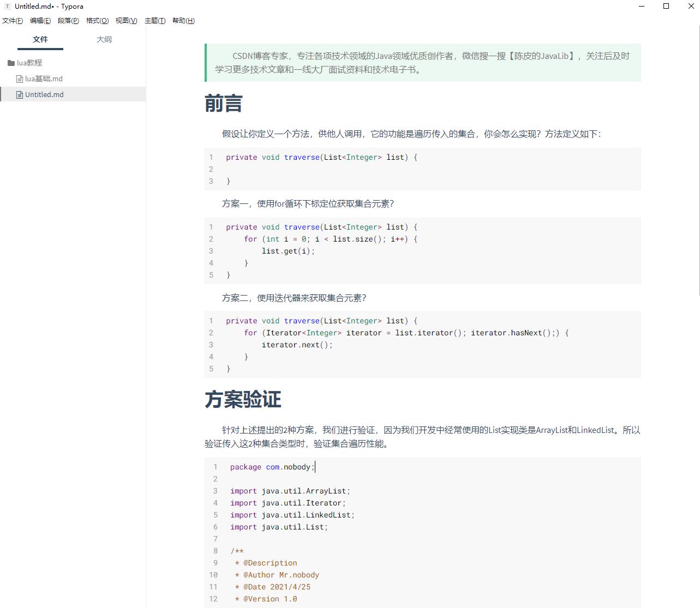Click import java.util.LinkedList; line
This screenshot has width=700, height=608.
click(x=292, y=515)
